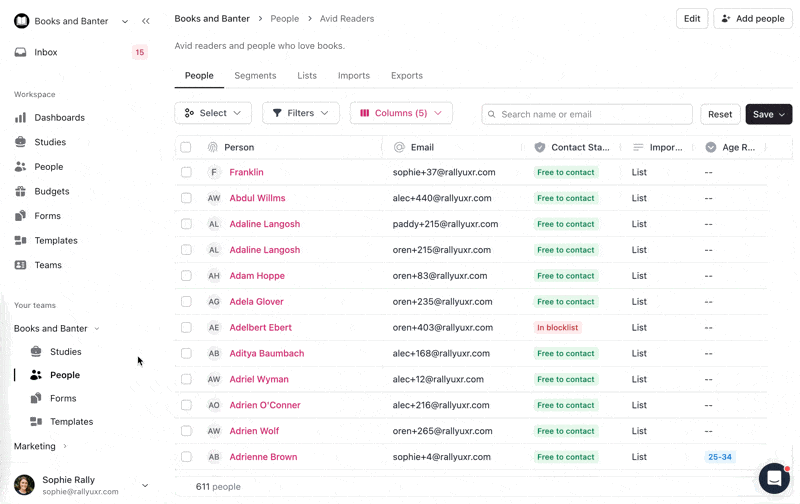Collapse sidebar with double chevron icon
The image size is (800, 504).
(146, 21)
